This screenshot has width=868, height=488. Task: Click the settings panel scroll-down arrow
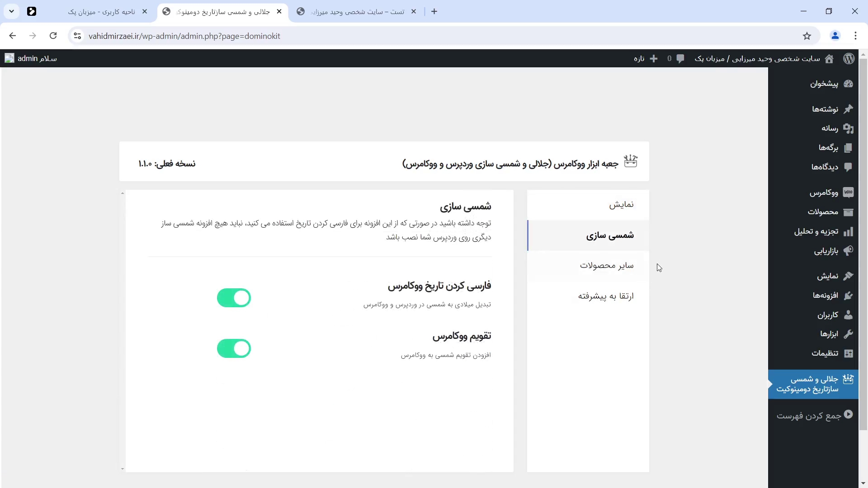click(122, 469)
